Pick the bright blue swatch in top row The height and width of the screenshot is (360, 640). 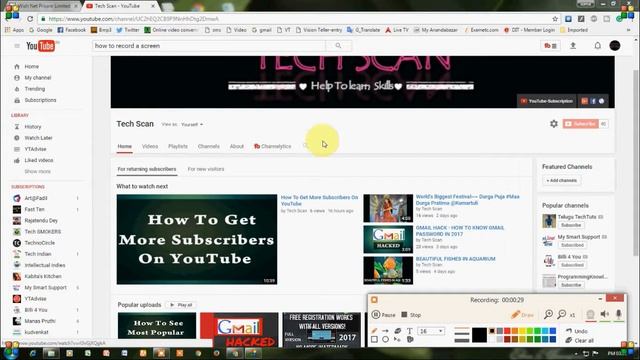tap(553, 331)
